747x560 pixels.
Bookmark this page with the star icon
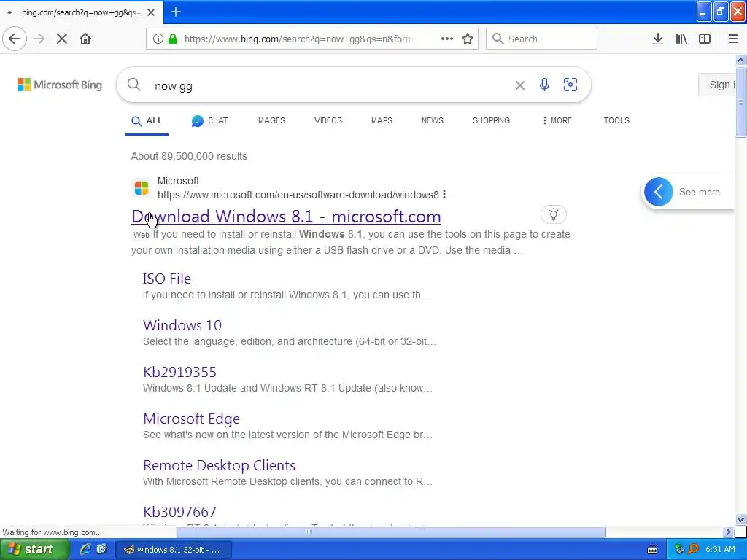click(x=468, y=39)
